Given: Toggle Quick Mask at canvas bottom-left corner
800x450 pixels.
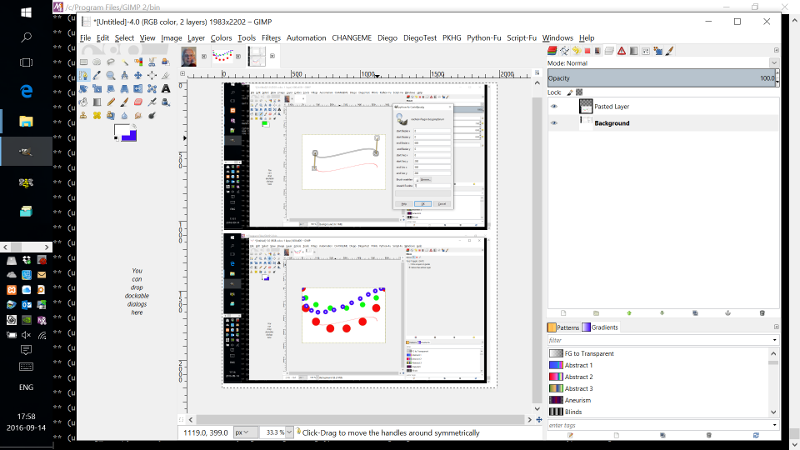Looking at the screenshot, I should point(181,419).
